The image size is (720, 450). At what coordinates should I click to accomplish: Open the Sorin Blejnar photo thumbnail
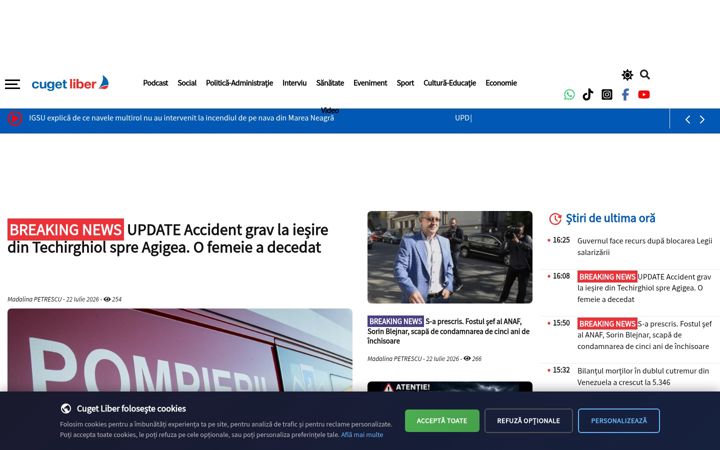[450, 257]
